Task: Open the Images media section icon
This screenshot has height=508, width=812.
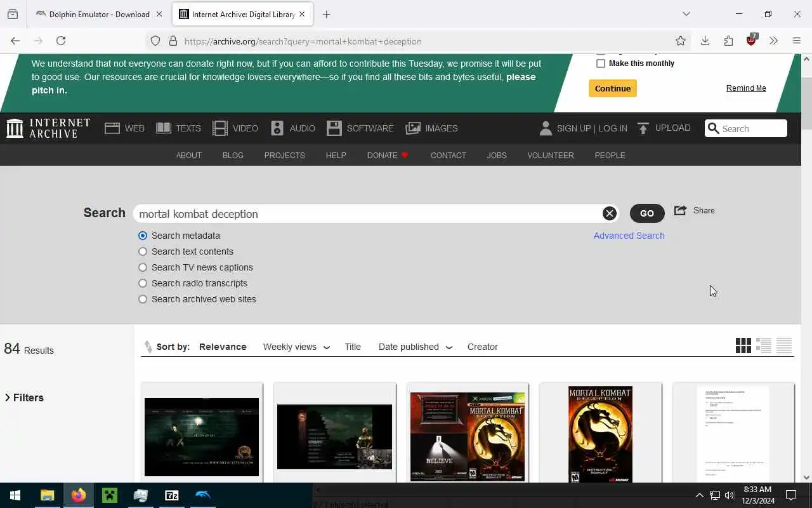Action: pyautogui.click(x=413, y=128)
